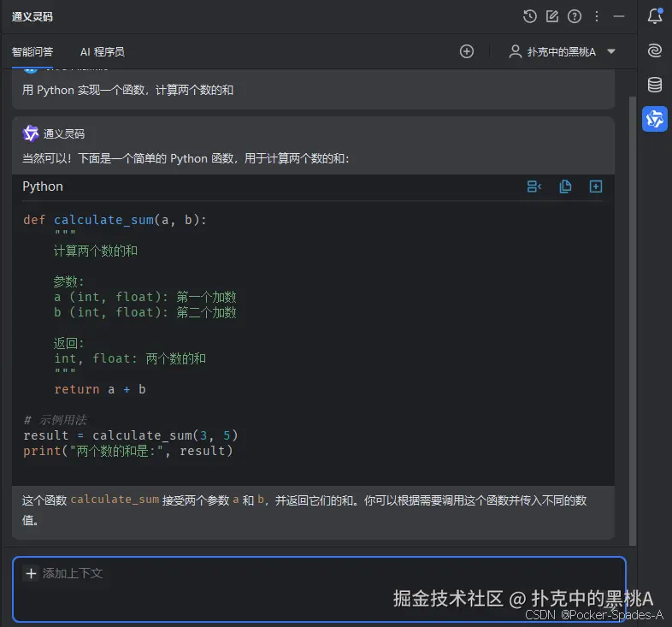Click the user avatar icon
The height and width of the screenshot is (627, 672).
point(516,51)
